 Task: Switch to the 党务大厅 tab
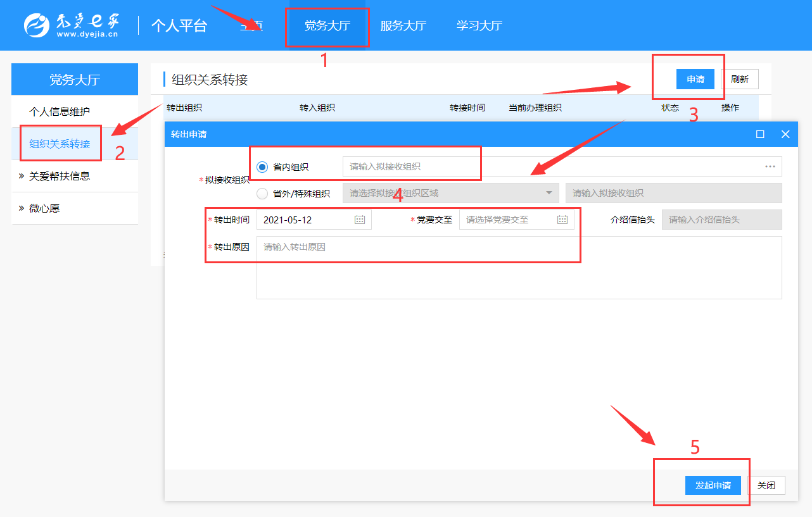click(327, 26)
